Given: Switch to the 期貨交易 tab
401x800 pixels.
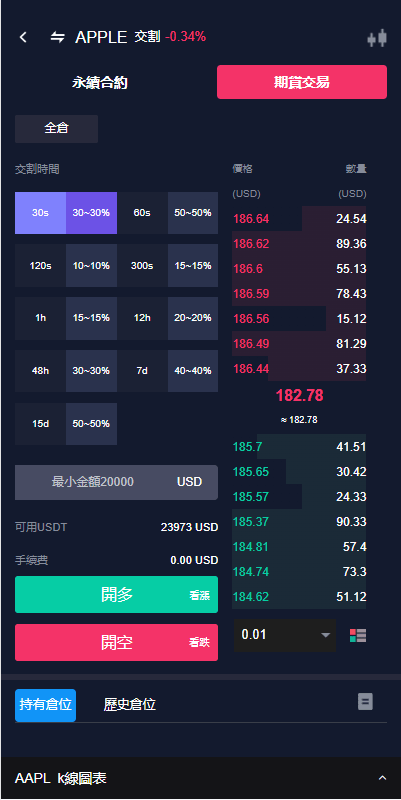Looking at the screenshot, I should point(302,82).
